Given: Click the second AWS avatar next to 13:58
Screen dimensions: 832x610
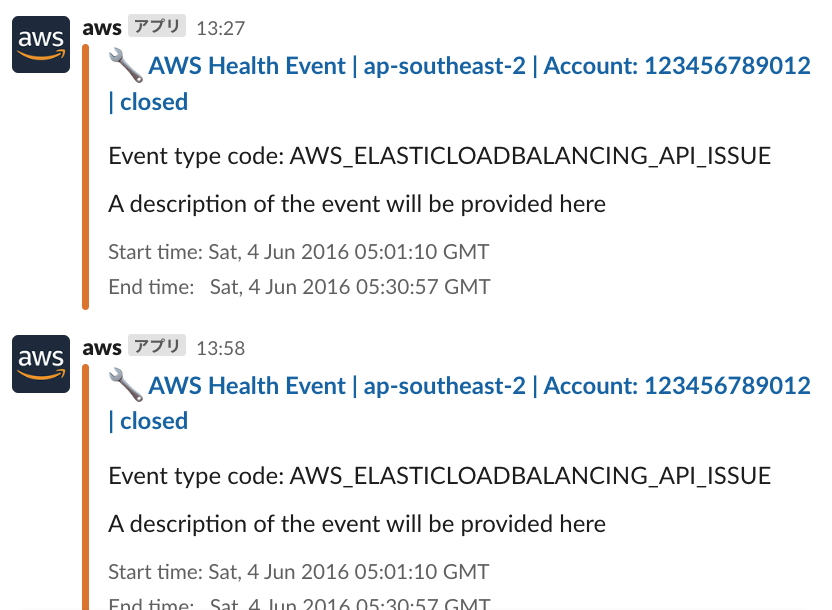Looking at the screenshot, I should pos(40,364).
